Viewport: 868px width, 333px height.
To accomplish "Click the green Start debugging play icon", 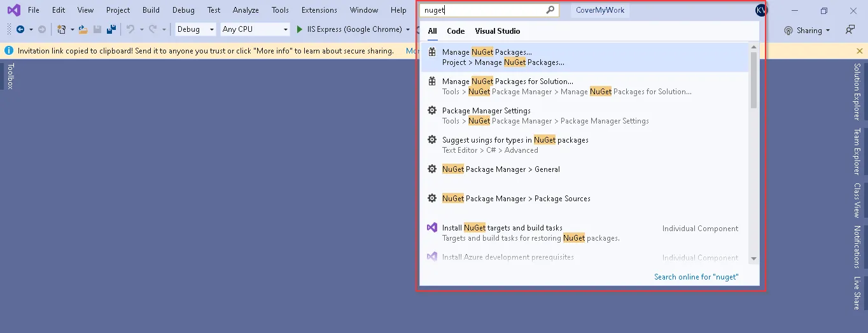I will 300,29.
